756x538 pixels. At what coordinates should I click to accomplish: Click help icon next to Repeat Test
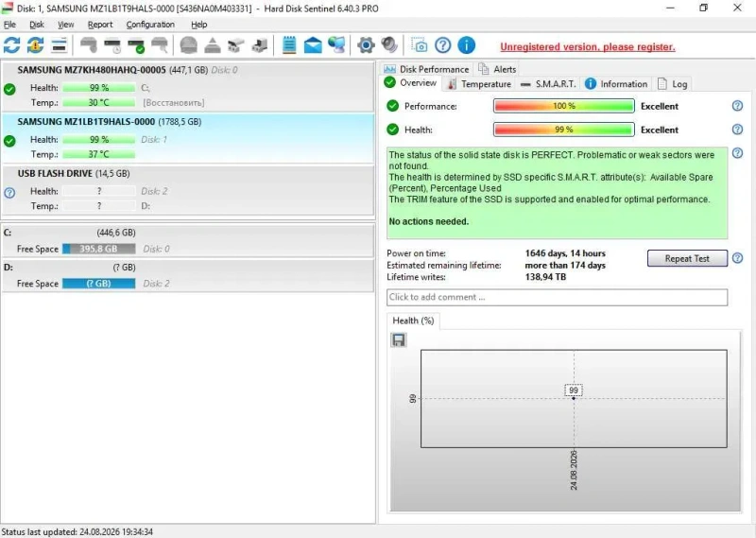pos(737,258)
